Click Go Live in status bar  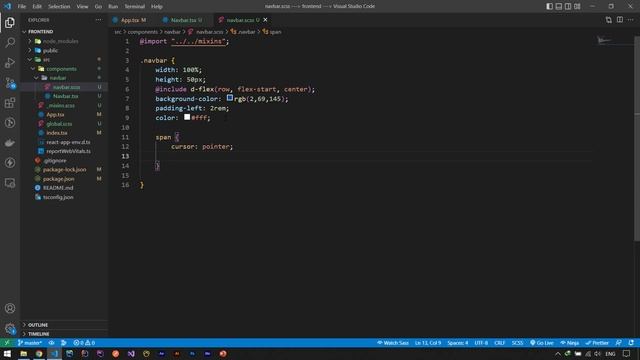542,343
